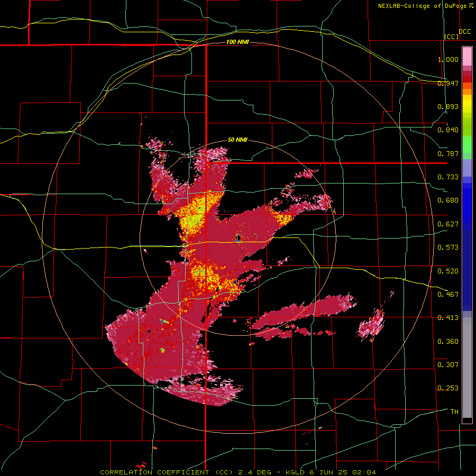Click the TH threshold label on the scale

[x=454, y=412]
